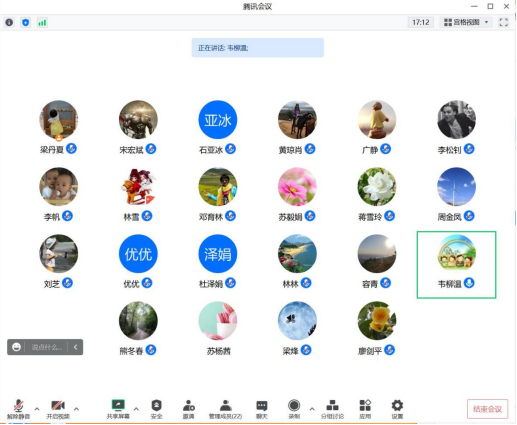This screenshot has height=425, width=517.
Task: Enter full screen mode
Action: (503, 22)
